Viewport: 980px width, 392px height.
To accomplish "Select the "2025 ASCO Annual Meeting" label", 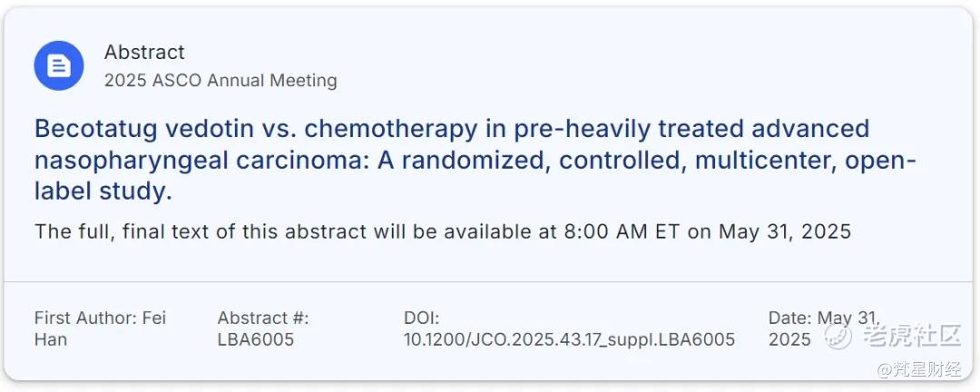I will (x=220, y=81).
